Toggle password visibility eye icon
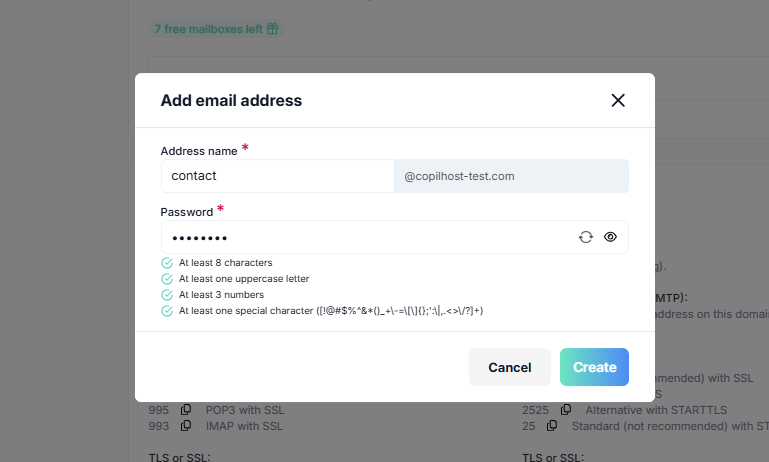Image resolution: width=769 pixels, height=462 pixels. pos(610,237)
